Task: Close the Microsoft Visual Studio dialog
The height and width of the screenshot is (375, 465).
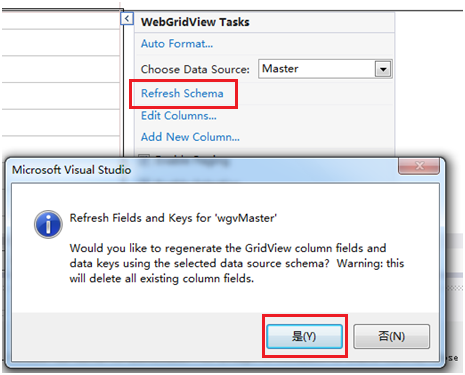Action: pos(419,166)
